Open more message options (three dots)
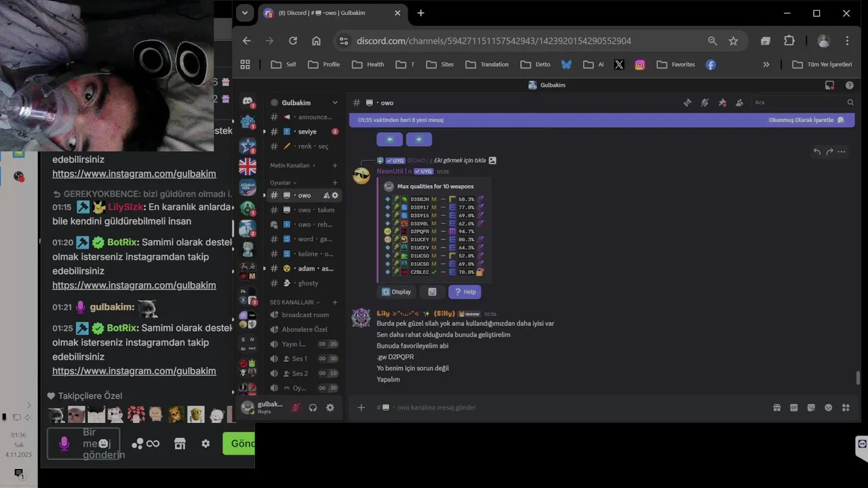This screenshot has width=868, height=488. pos(842,152)
